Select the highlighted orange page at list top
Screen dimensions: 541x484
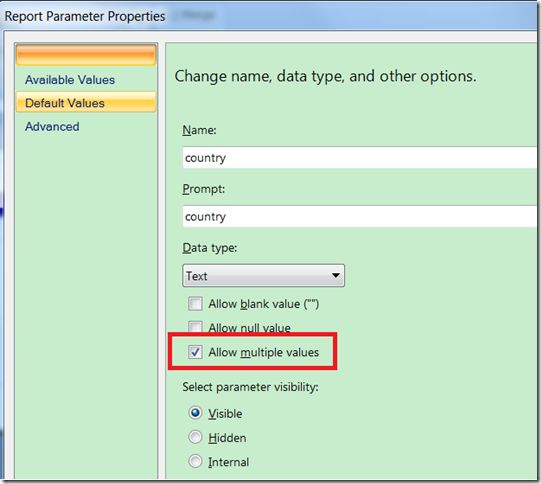coord(86,55)
